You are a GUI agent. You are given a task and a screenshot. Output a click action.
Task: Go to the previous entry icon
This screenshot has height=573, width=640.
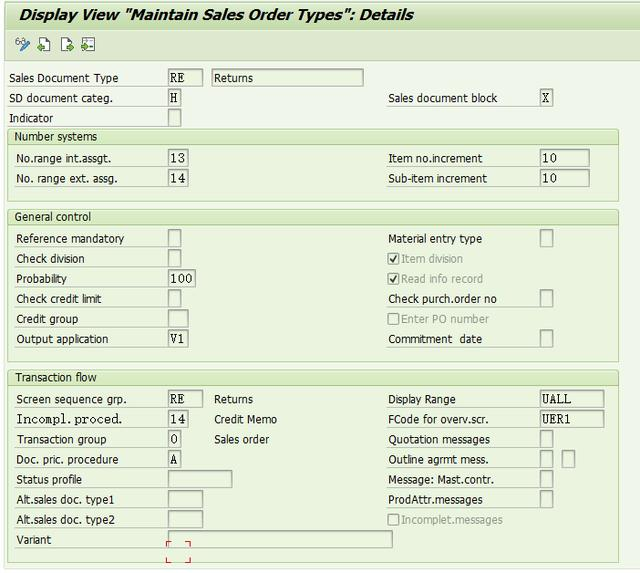click(44, 44)
